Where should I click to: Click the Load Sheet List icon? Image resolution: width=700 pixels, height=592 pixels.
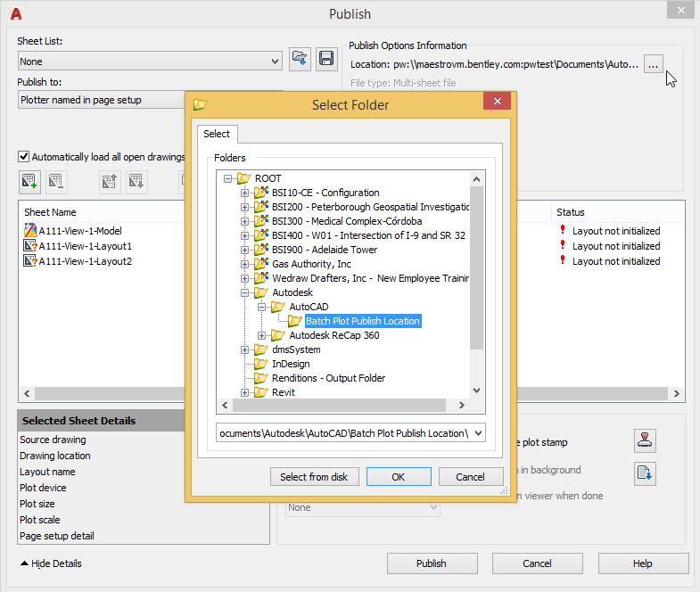(x=300, y=59)
